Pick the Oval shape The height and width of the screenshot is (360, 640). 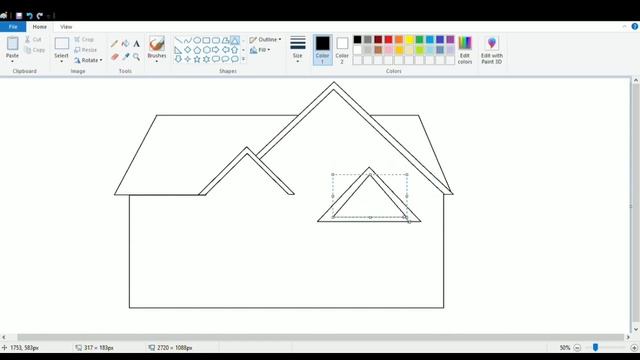point(197,40)
